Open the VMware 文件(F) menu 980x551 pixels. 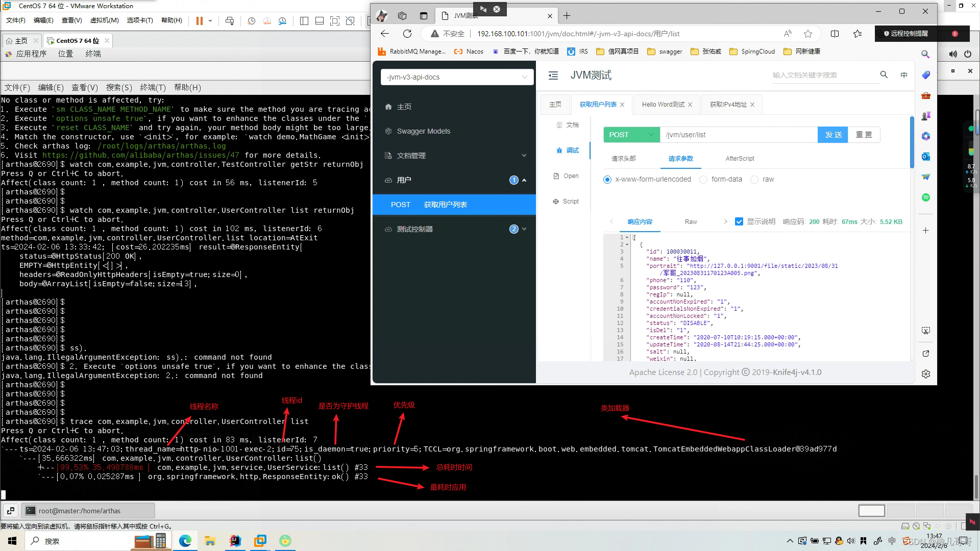click(x=15, y=20)
